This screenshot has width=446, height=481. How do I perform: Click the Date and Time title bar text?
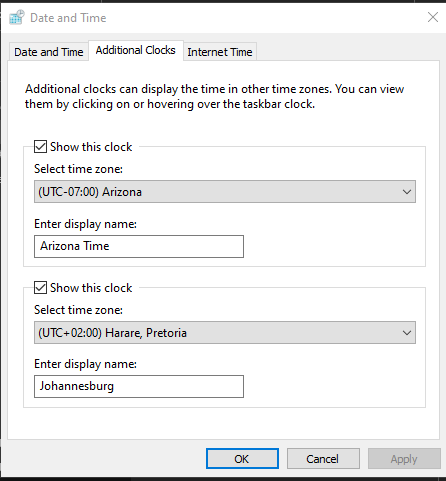pos(68,18)
